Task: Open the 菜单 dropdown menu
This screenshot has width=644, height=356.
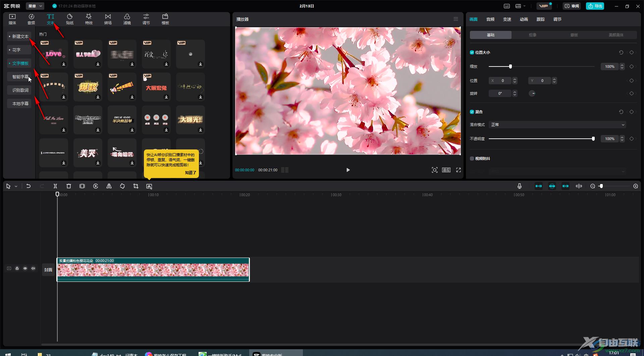Action: click(35, 6)
